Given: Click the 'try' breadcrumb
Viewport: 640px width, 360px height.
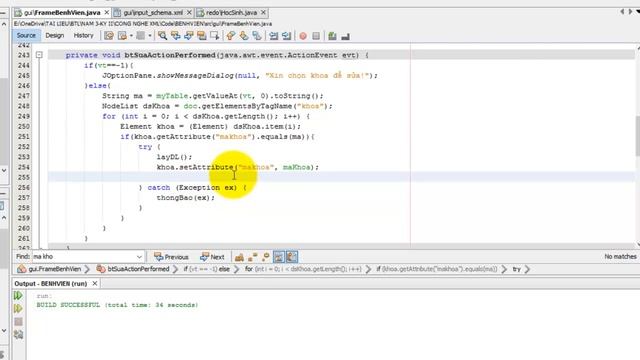Looking at the screenshot, I should (x=517, y=269).
